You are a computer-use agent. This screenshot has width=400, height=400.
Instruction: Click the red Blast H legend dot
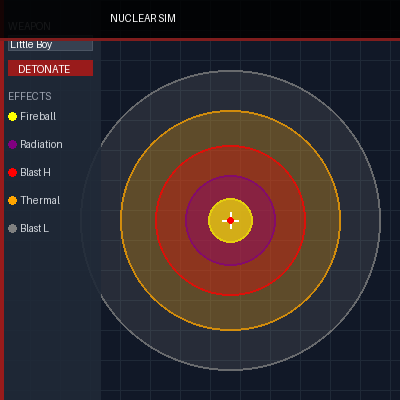12,172
